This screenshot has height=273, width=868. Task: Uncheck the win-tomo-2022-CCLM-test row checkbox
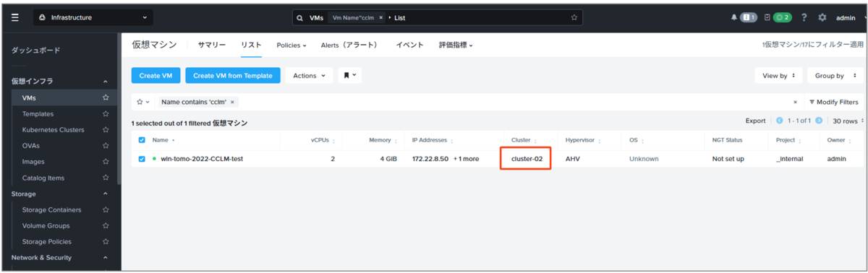coord(142,159)
